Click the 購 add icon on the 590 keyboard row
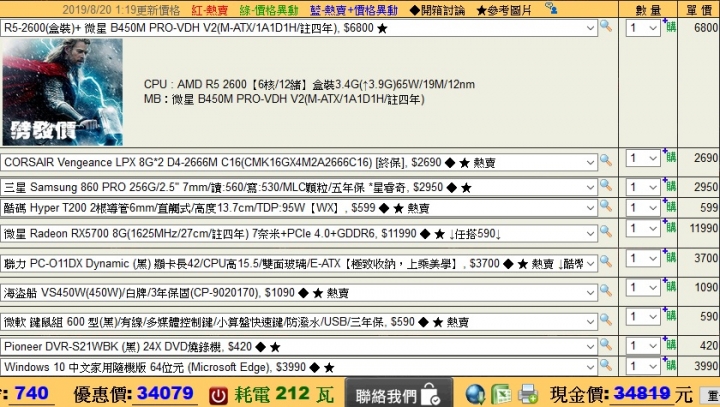 (669, 315)
